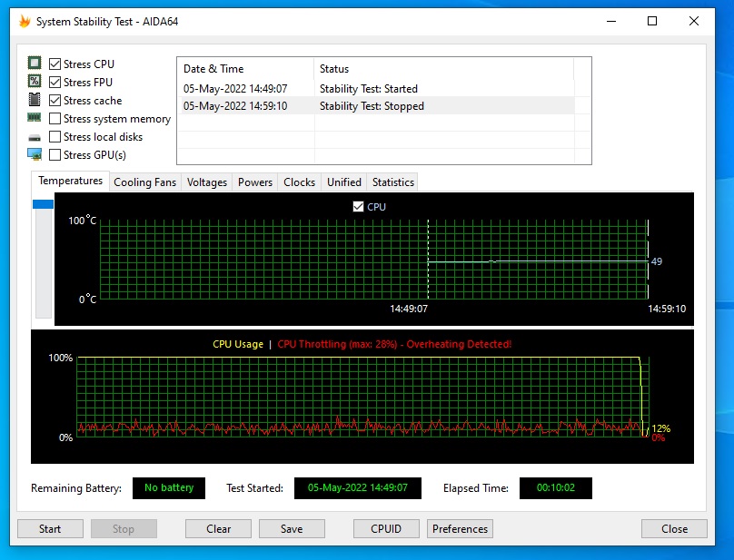Click the CPU chip icon beside Stress CPU
This screenshot has width=734, height=560.
pyautogui.click(x=35, y=64)
